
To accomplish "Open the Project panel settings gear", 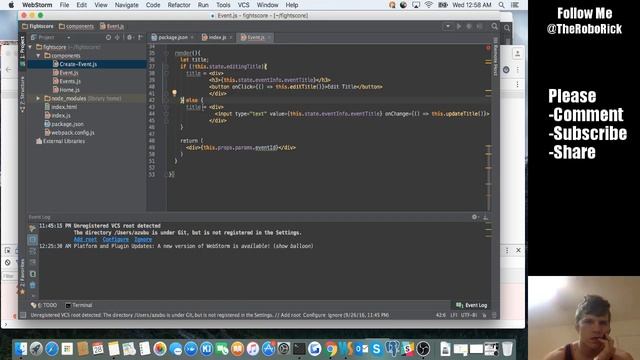I will click(129, 37).
